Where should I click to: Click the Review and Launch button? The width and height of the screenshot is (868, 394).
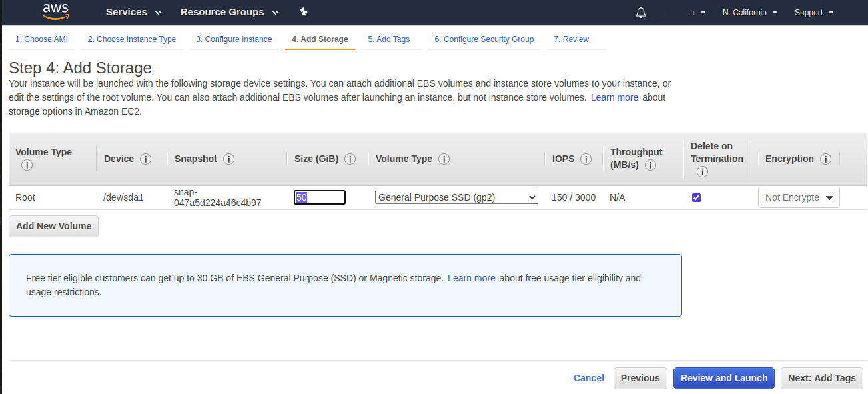[x=724, y=378]
